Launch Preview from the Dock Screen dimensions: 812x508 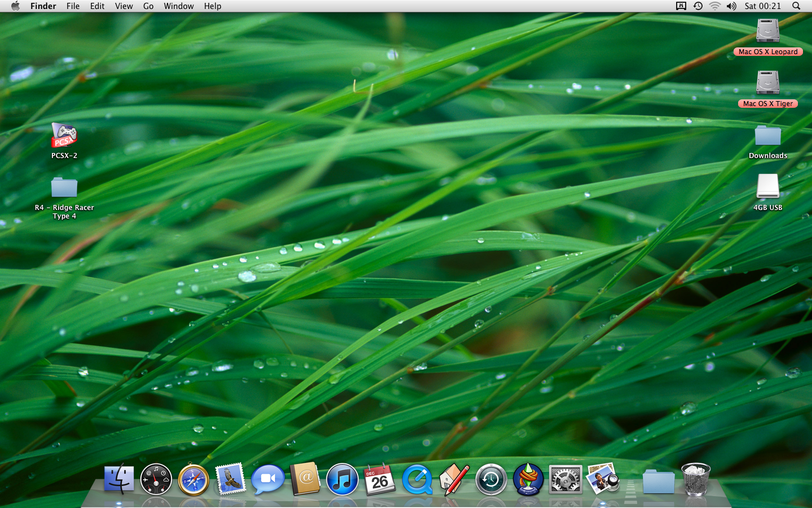pos(603,479)
